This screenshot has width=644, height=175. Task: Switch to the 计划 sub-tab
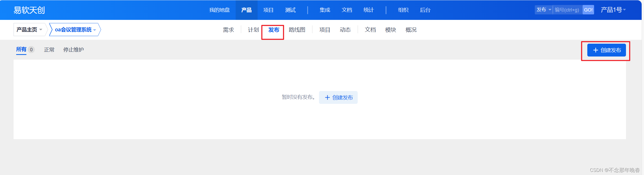253,30
